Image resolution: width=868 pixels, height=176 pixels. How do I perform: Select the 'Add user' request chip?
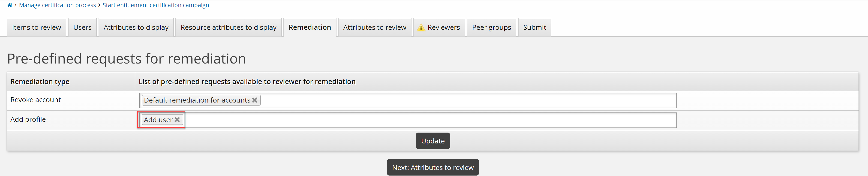158,120
